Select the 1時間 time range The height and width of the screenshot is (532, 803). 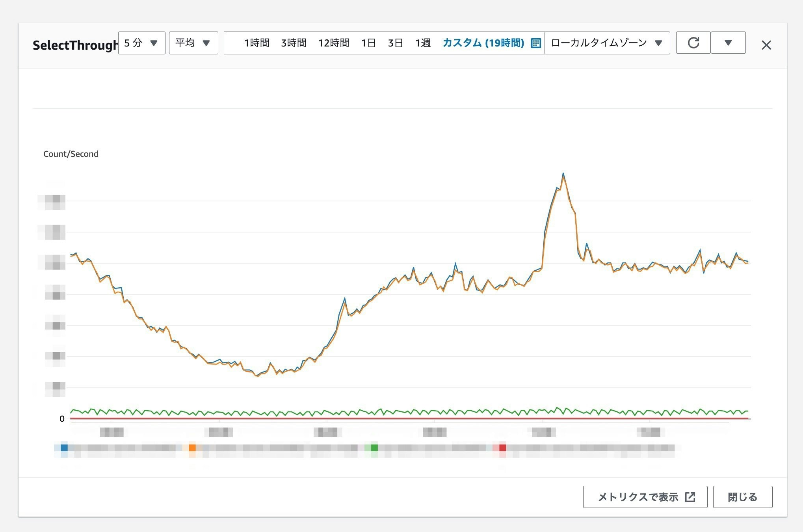257,43
